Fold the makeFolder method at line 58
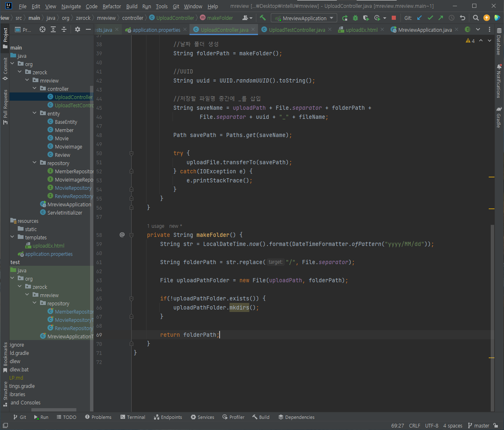The height and width of the screenshot is (430, 504). pyautogui.click(x=131, y=235)
